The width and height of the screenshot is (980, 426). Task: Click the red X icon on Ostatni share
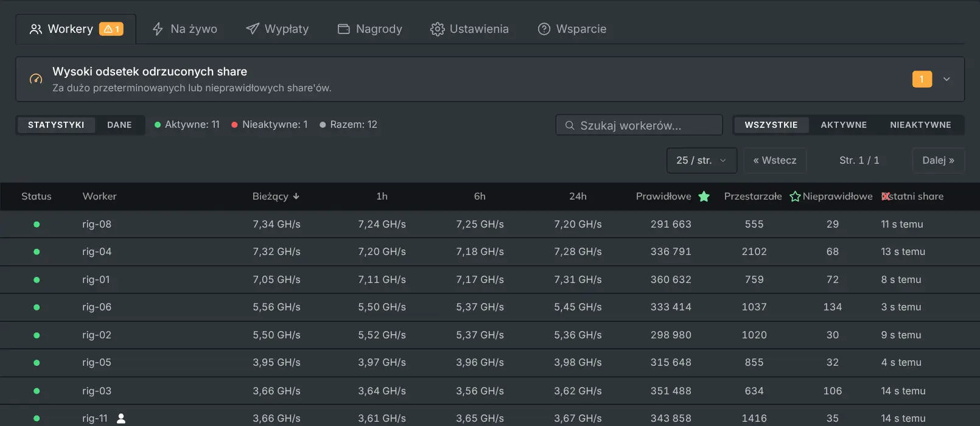[886, 197]
